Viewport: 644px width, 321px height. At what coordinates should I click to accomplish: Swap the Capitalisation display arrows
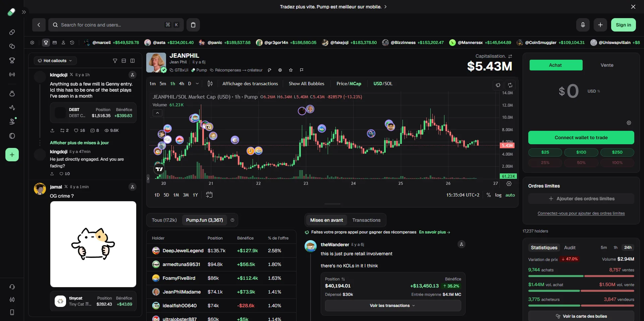[510, 56]
